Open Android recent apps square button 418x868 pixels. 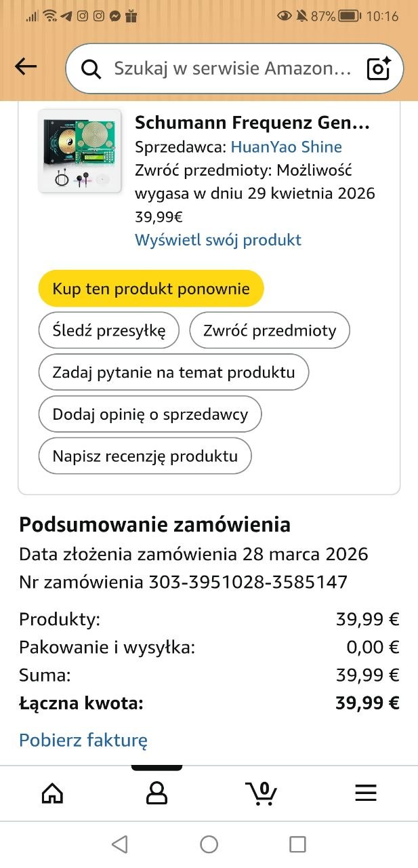coord(297,844)
